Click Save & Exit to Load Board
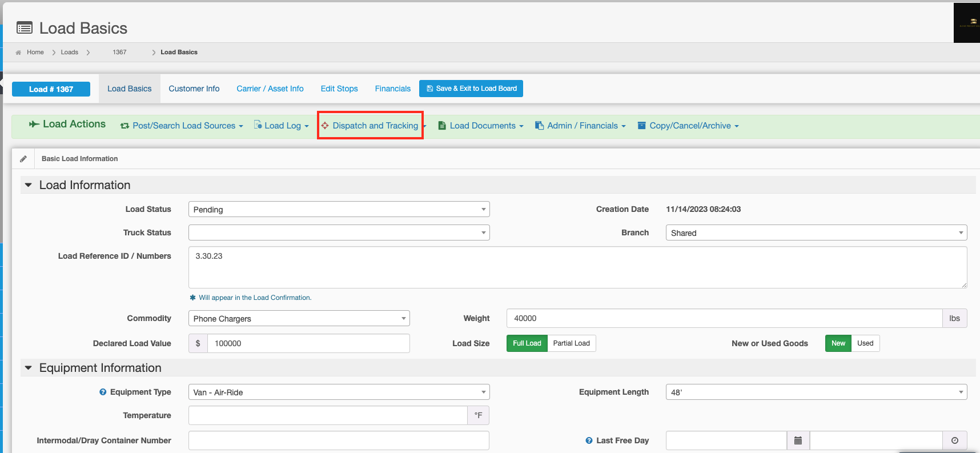Image resolution: width=980 pixels, height=453 pixels. pos(471,89)
